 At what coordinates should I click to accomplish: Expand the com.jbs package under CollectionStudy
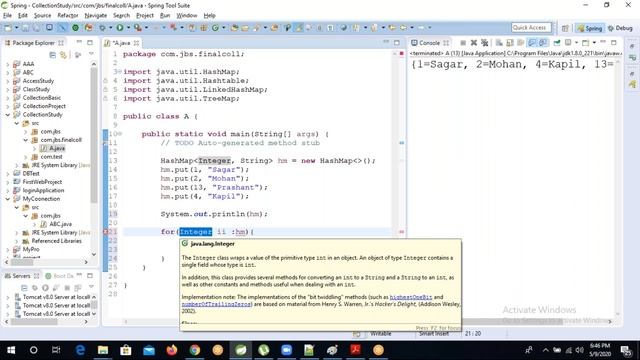(x=25, y=131)
